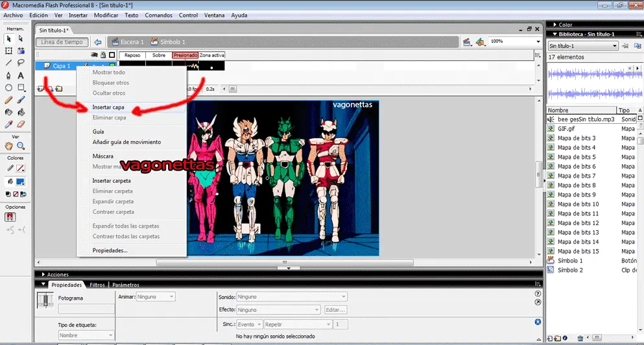Click the trash Delete icon in Biblioteca
This screenshot has height=345, width=644.
580,339
